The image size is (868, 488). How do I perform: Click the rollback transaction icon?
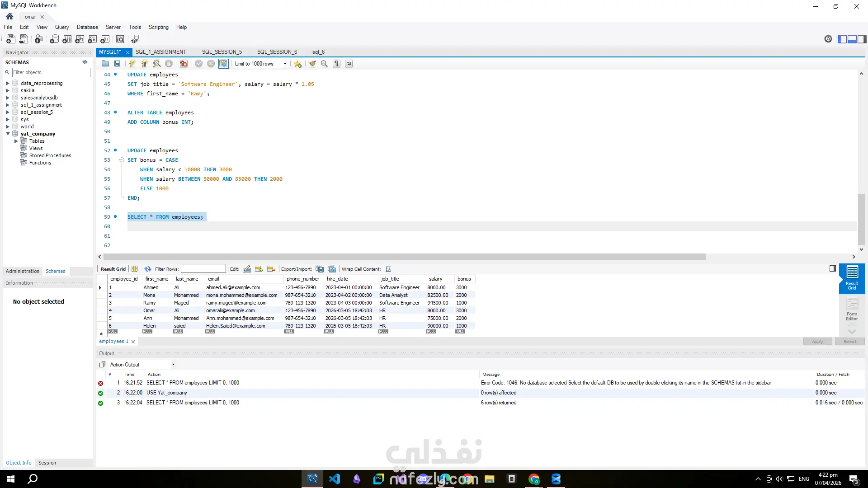click(x=211, y=64)
